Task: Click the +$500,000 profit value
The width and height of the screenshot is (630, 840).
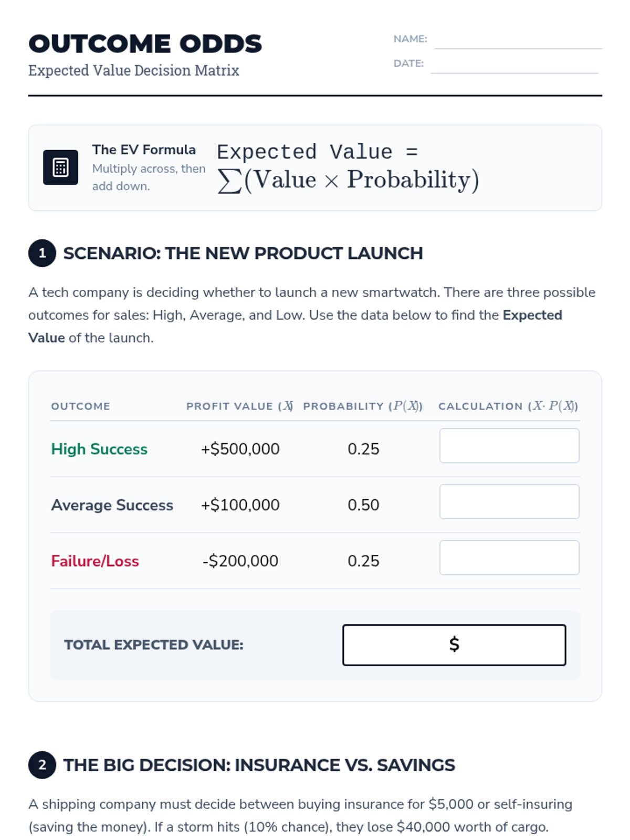Action: pyautogui.click(x=240, y=449)
